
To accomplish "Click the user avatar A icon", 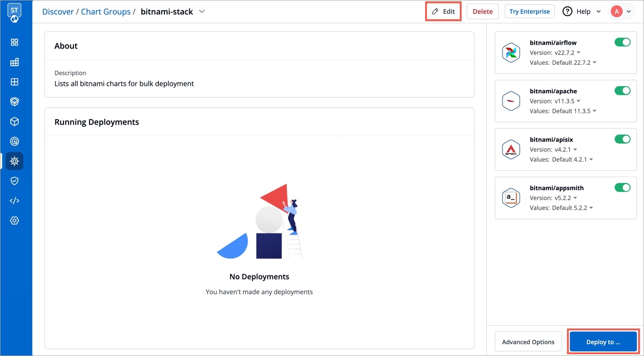I will [x=616, y=11].
